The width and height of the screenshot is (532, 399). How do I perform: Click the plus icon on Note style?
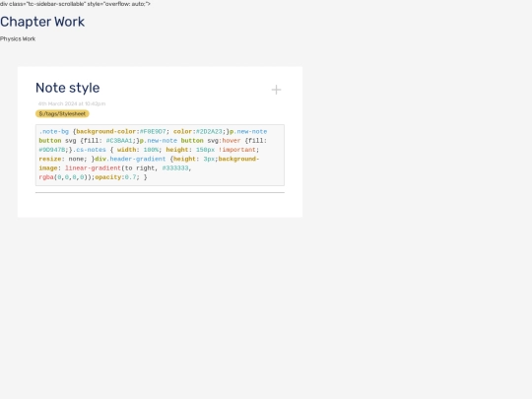pos(276,90)
